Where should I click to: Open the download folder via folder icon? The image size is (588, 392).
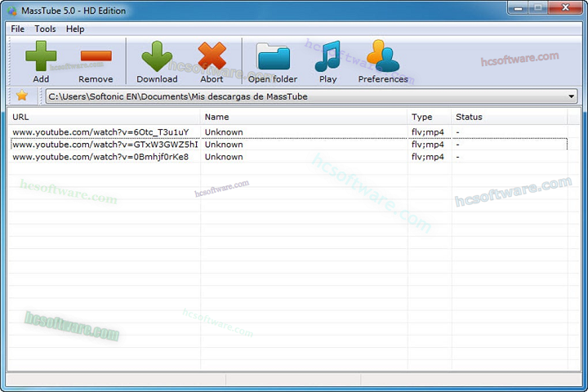(273, 56)
